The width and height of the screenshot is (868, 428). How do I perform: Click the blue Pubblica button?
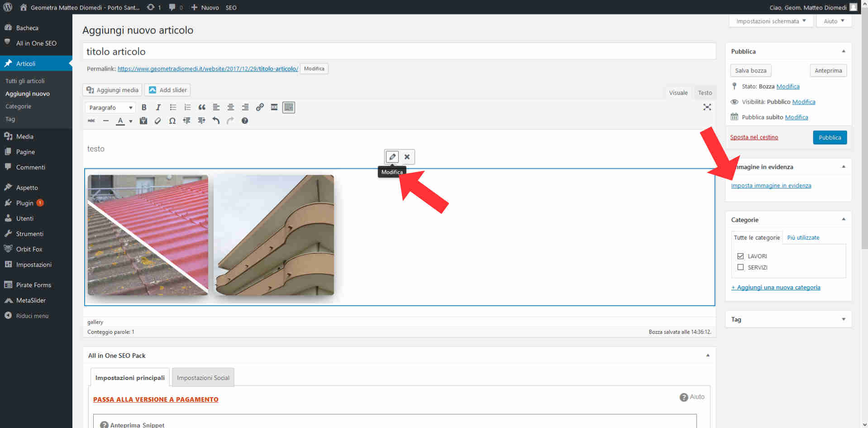[830, 137]
